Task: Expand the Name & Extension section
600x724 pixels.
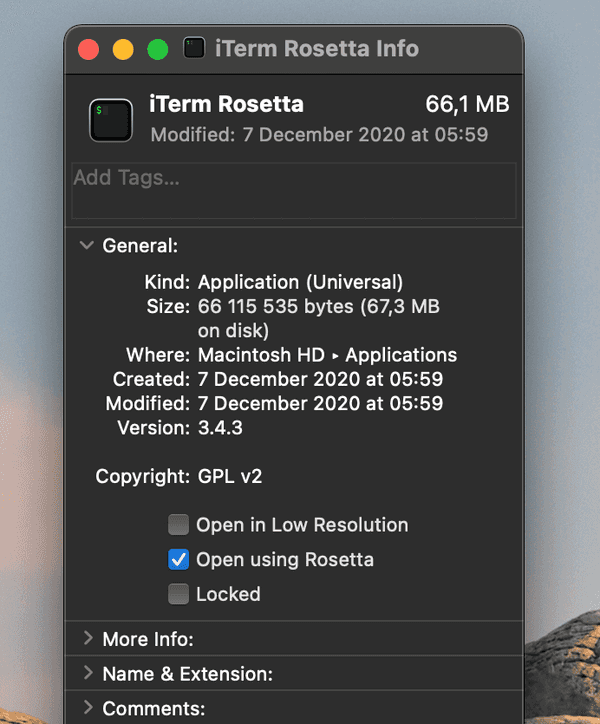Action: [x=88, y=674]
